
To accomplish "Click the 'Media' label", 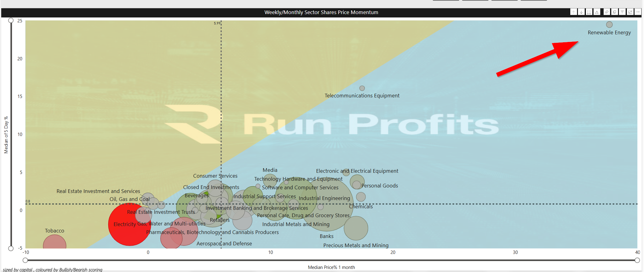I will tap(270, 170).
